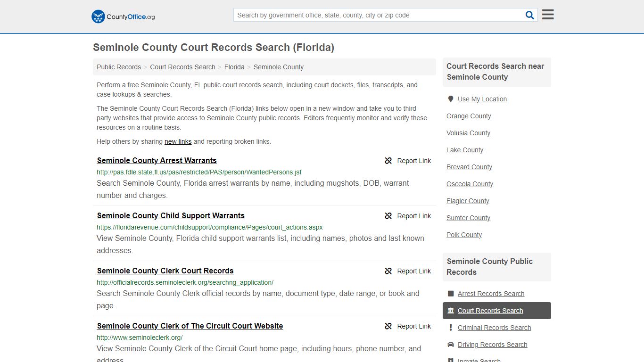This screenshot has height=362, width=644.
Task: Open Seminole County Child Support Warrants link
Action: tap(171, 215)
